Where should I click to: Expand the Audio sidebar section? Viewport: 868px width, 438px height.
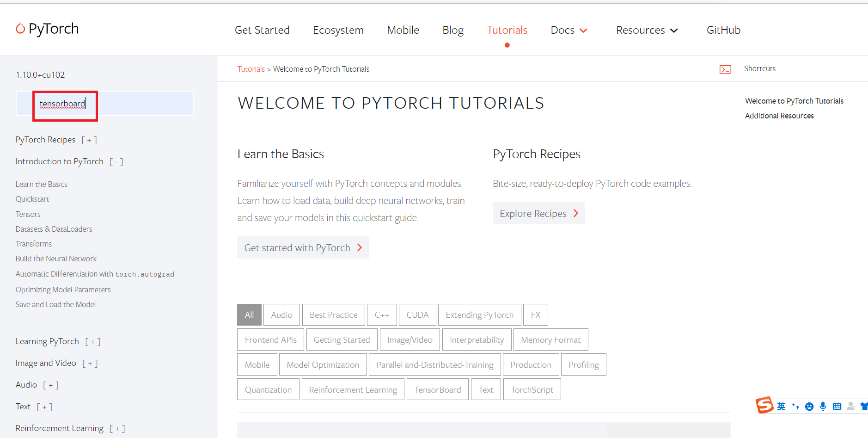point(51,385)
